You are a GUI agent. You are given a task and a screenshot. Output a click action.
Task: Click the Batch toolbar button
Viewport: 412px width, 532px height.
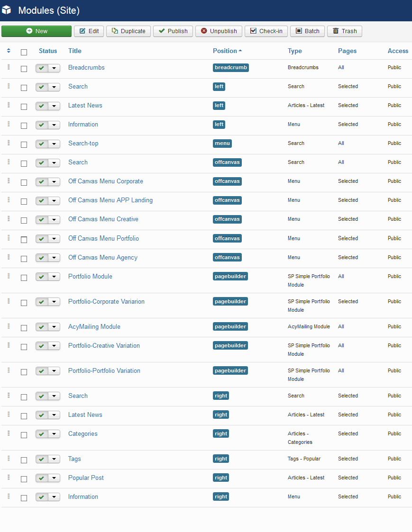pos(307,31)
